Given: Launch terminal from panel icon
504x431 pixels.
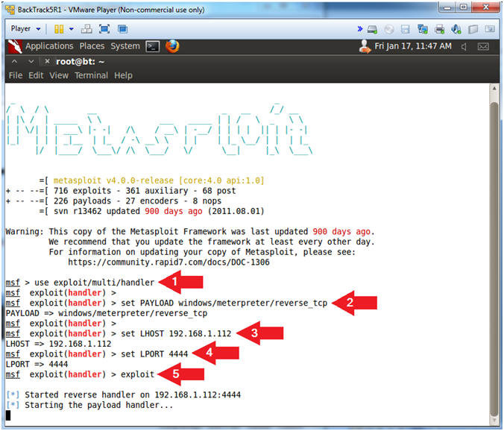Looking at the screenshot, I should pos(152,46).
